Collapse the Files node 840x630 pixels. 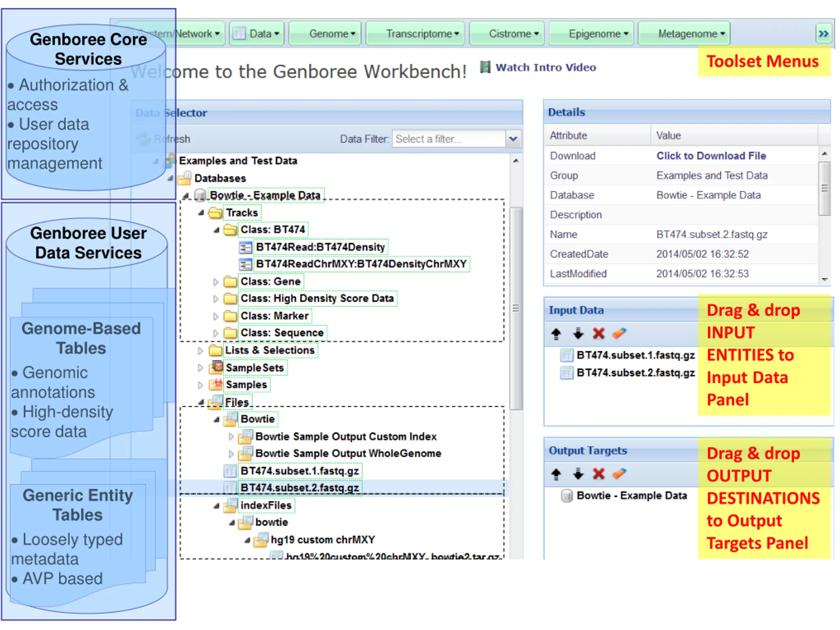[x=201, y=402]
